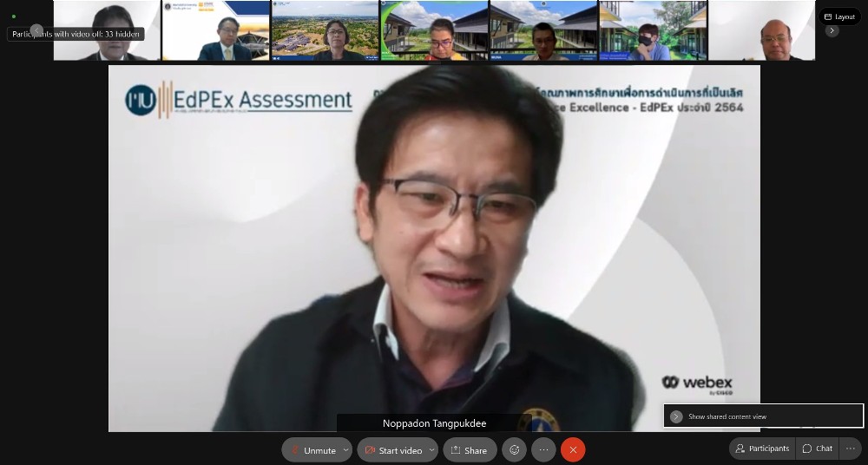
Task: Open more options in the center toolbar
Action: [x=543, y=450]
